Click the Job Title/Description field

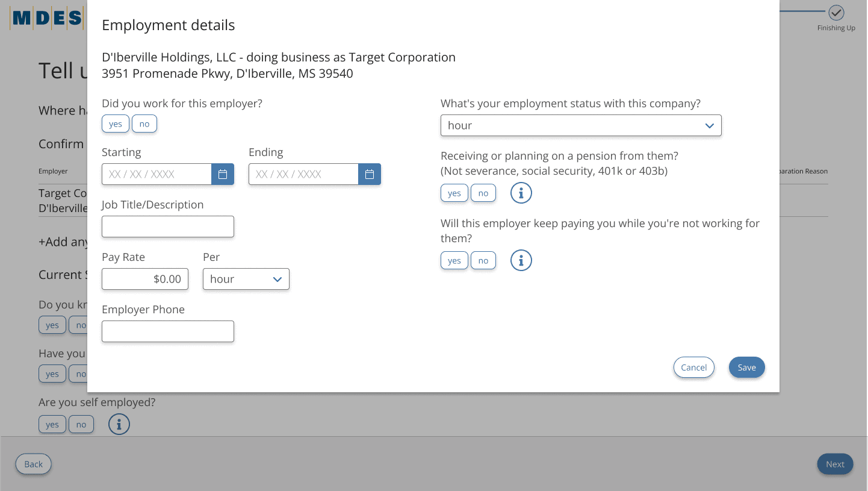[x=168, y=227]
